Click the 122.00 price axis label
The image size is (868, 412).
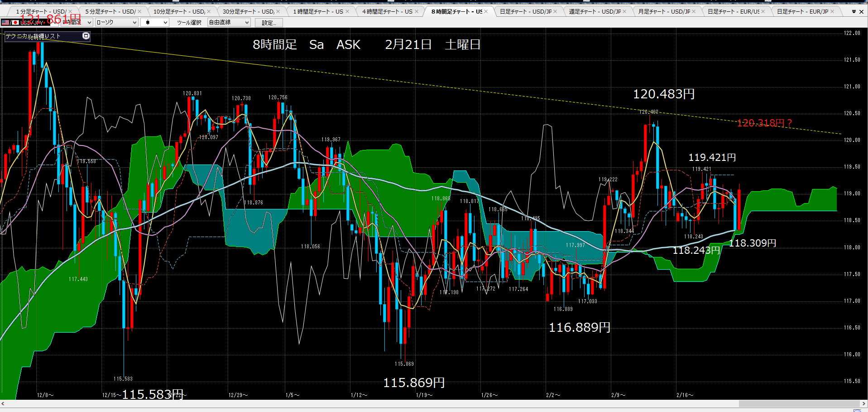(x=852, y=33)
